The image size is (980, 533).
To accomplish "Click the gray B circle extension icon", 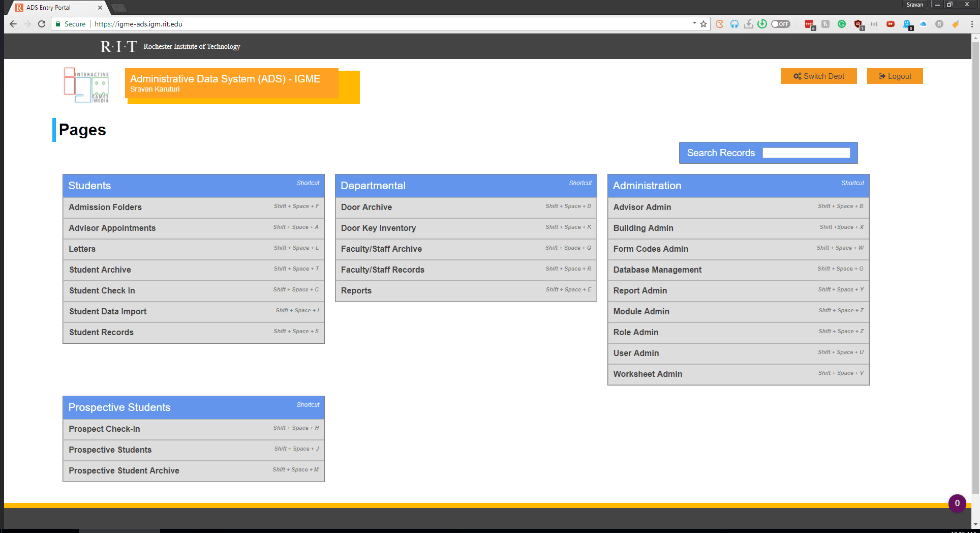I will click(939, 24).
